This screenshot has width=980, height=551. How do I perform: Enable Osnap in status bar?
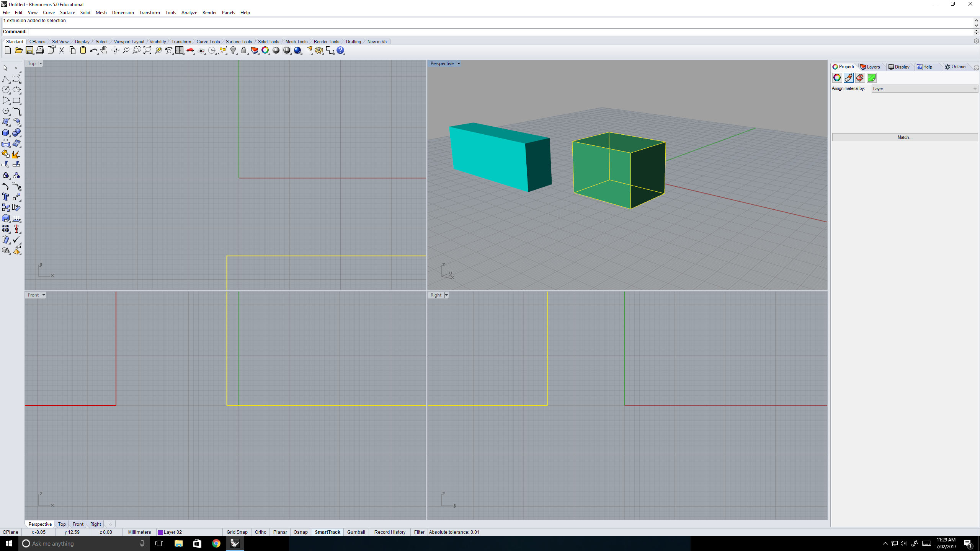(x=300, y=532)
